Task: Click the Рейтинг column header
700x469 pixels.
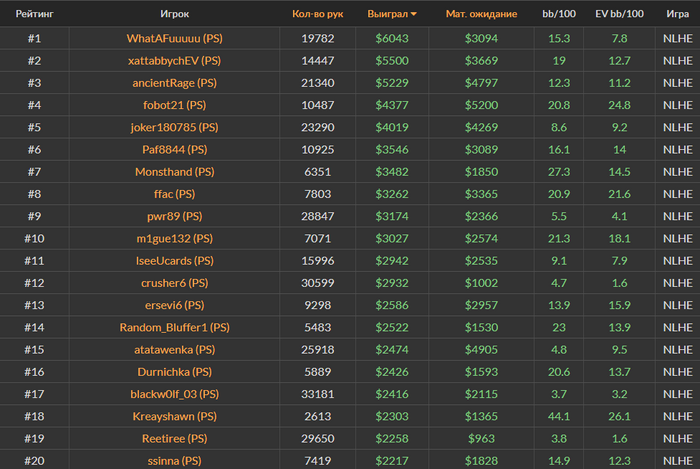Action: click(34, 14)
